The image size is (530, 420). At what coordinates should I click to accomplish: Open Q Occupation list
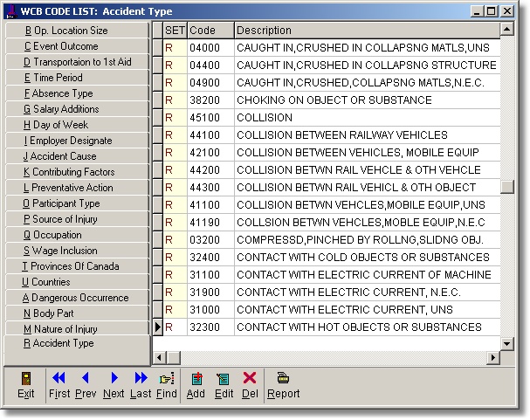click(x=77, y=235)
